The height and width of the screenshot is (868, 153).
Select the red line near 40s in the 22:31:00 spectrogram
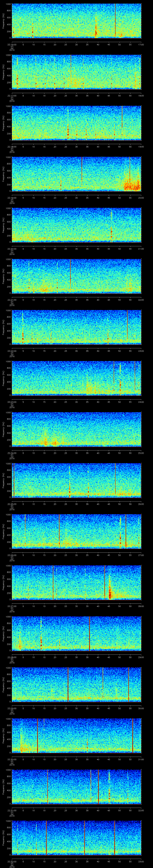pyautogui.click(x=98, y=787)
